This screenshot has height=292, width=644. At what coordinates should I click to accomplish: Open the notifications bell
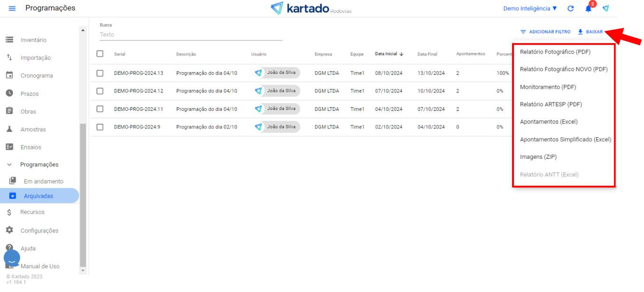pos(588,9)
